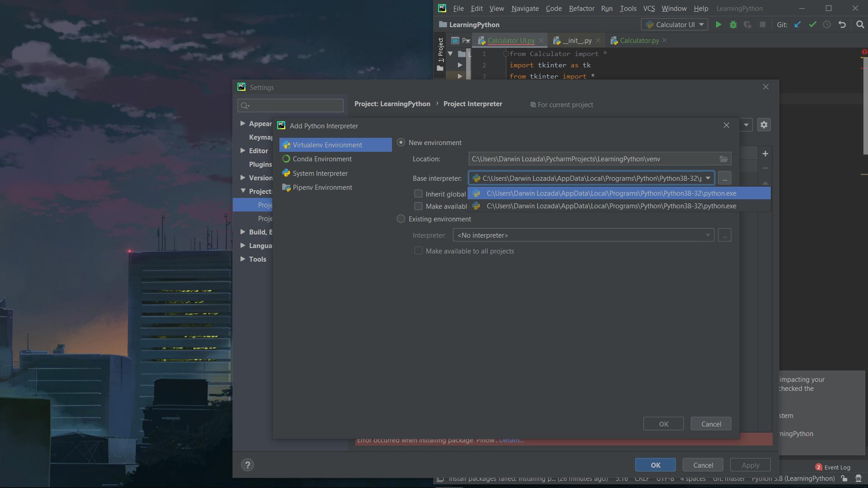868x488 pixels.
Task: Click OK in Add Python Interpreter dialog
Action: coord(664,424)
